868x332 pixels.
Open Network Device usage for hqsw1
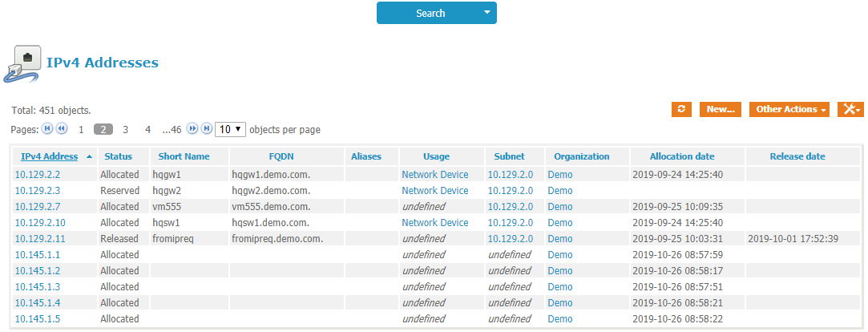pos(434,223)
